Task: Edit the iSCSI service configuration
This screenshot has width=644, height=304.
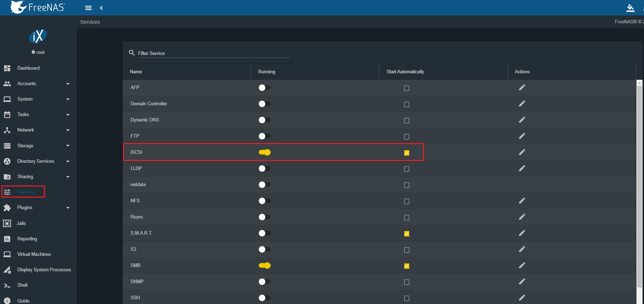Action: (x=522, y=152)
